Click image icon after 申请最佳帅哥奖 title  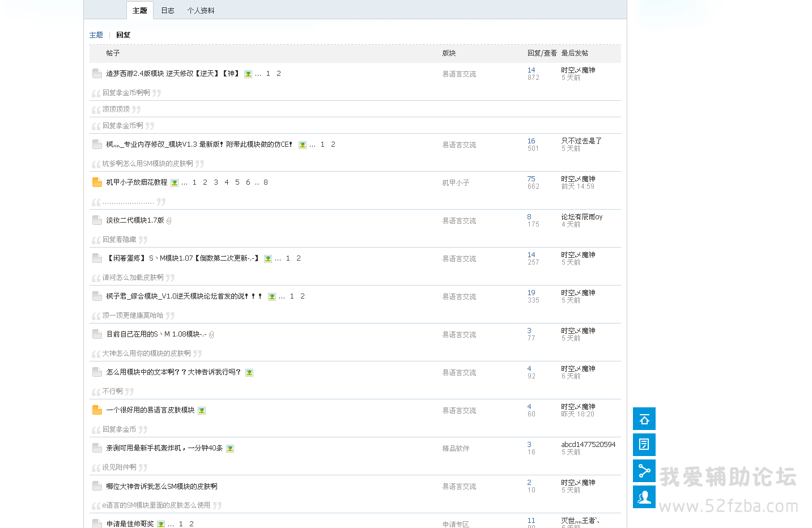click(x=161, y=524)
